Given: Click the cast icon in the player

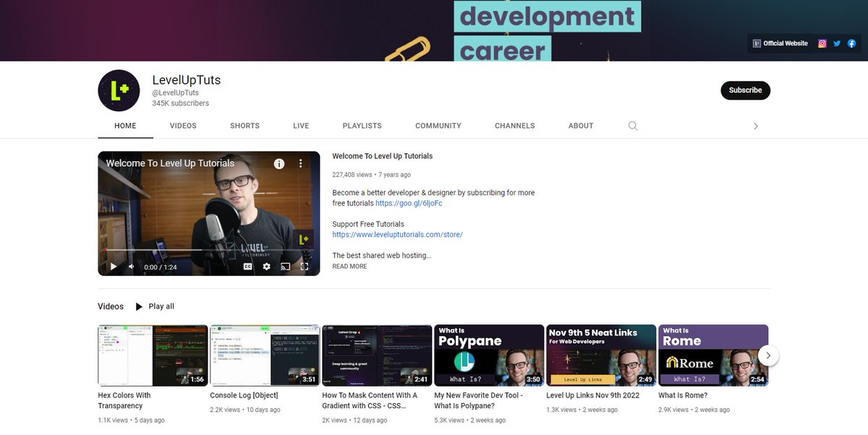Looking at the screenshot, I should [x=284, y=266].
